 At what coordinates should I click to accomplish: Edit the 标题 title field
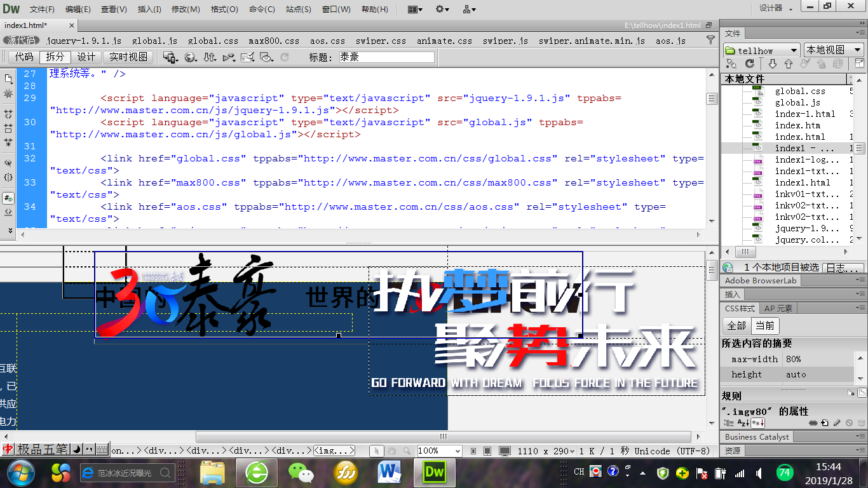pyautogui.click(x=386, y=57)
